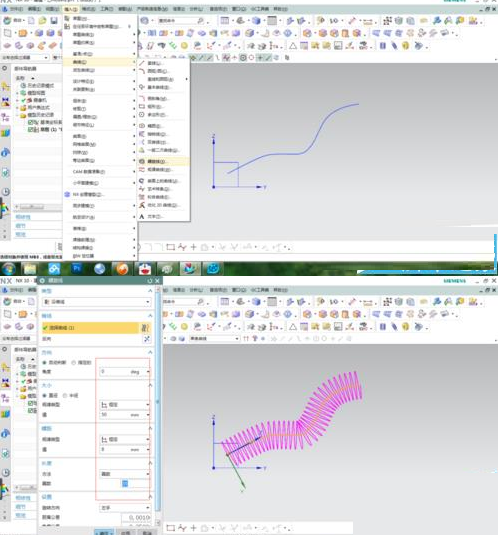Click the angle (deg) input field
The width and height of the screenshot is (498, 535).
[125, 372]
